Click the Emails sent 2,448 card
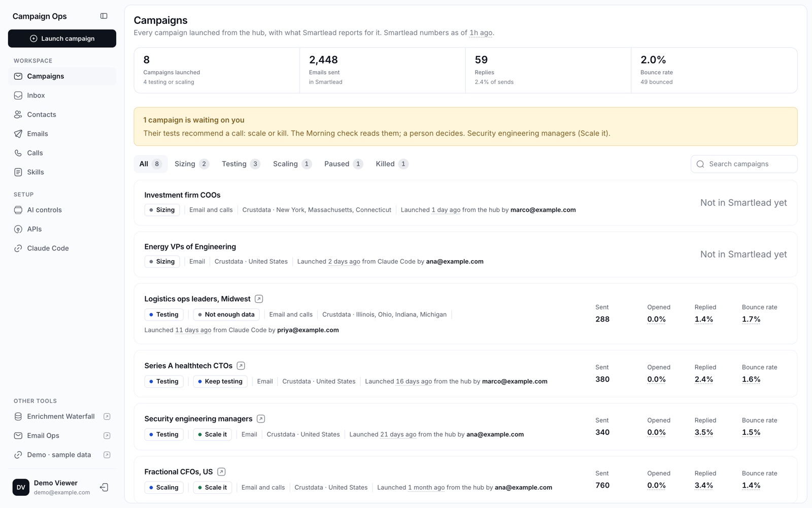This screenshot has height=508, width=812. click(383, 70)
